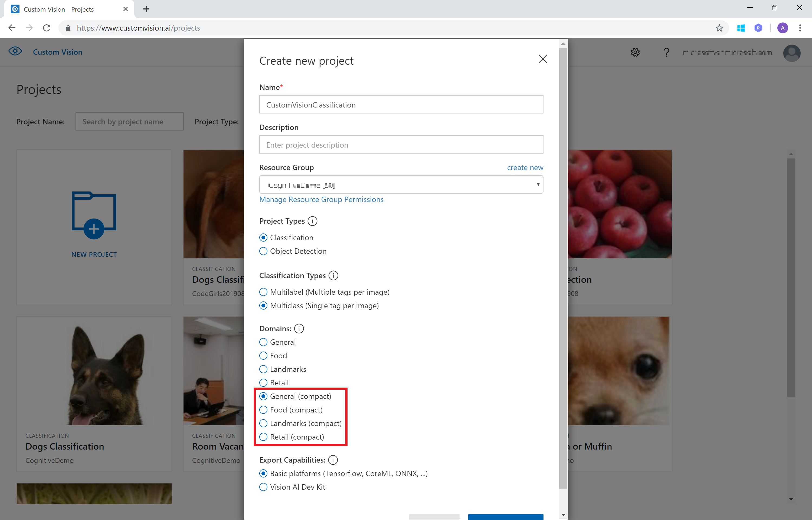Click the Export Capabilities info icon
The image size is (812, 520).
[x=333, y=460]
